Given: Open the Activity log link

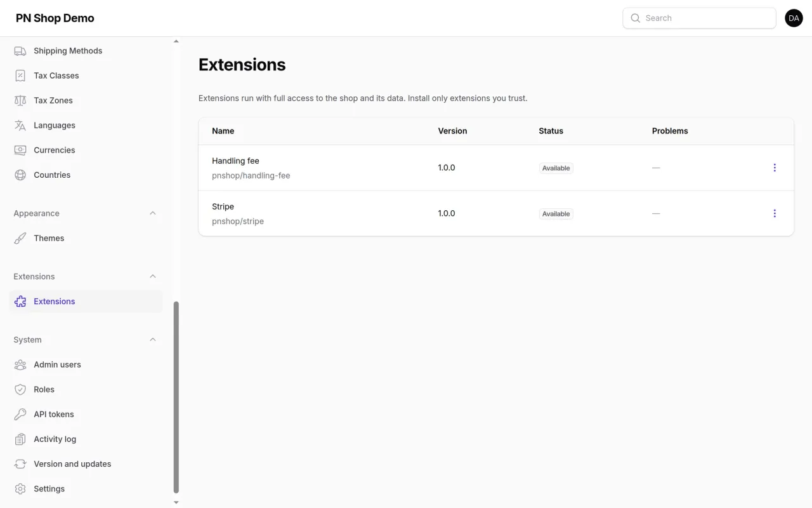Looking at the screenshot, I should point(86,439).
